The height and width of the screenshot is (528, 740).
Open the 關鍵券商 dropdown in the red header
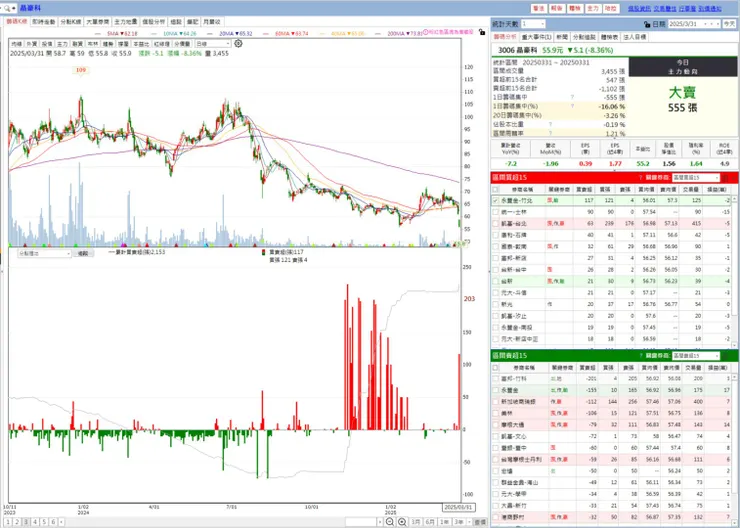pyautogui.click(x=695, y=177)
